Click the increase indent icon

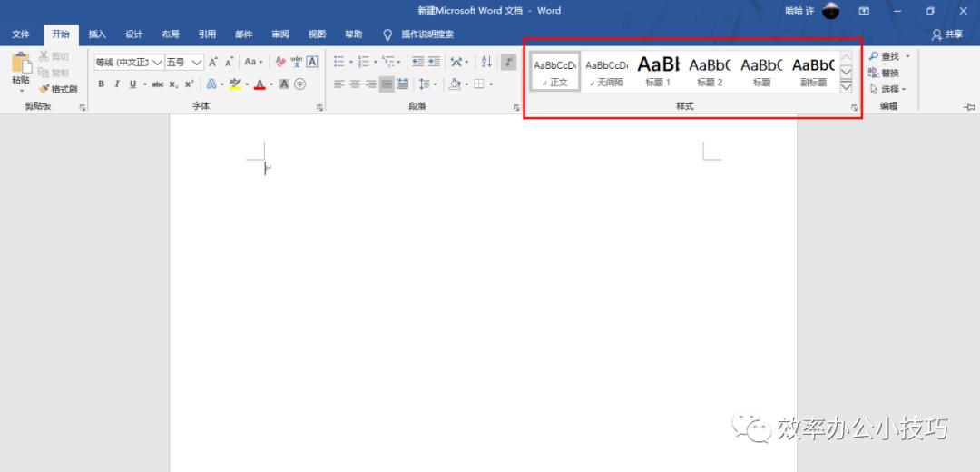(x=434, y=62)
